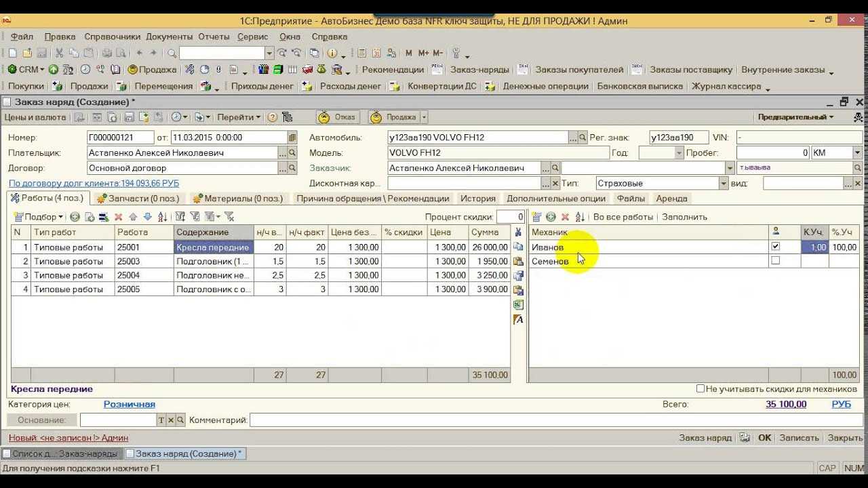Screen dimensions: 868x488
Task: Click the Розничная price category link
Action: [130, 405]
